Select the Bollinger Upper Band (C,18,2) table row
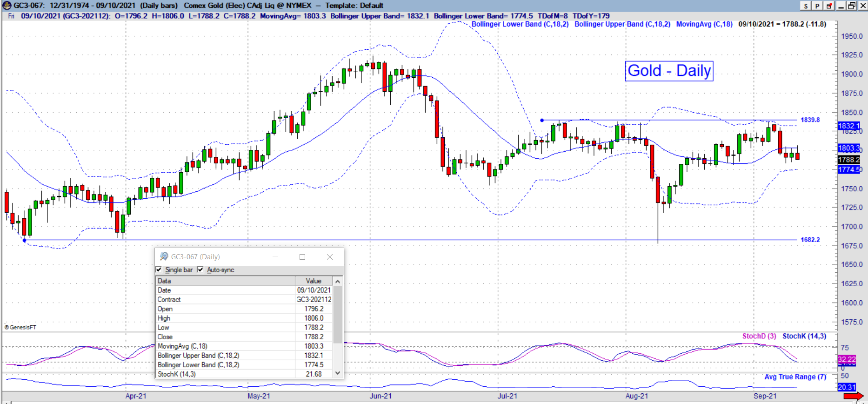868x404 pixels. tap(245, 355)
